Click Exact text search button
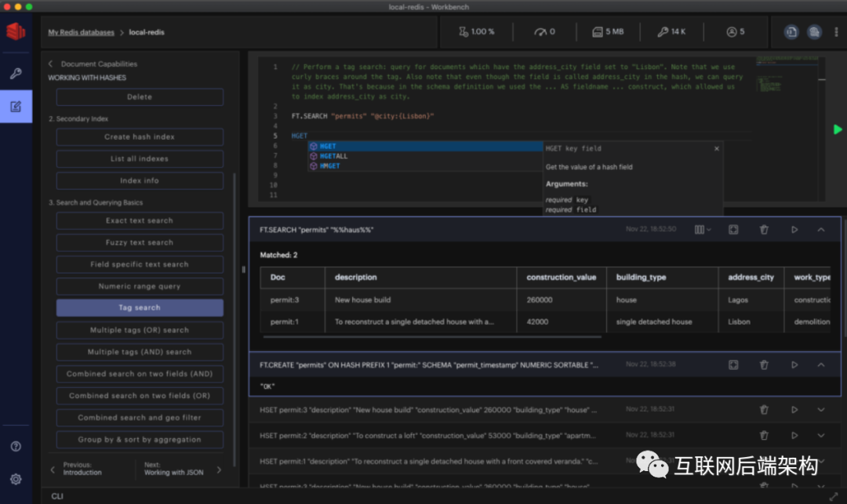847x504 pixels. 140,221
